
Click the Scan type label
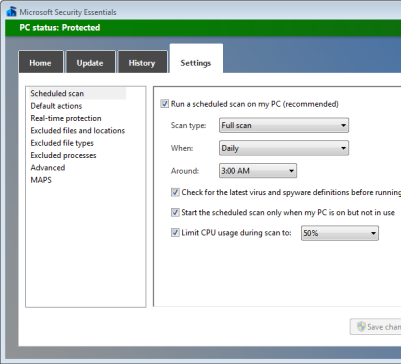tap(188, 125)
